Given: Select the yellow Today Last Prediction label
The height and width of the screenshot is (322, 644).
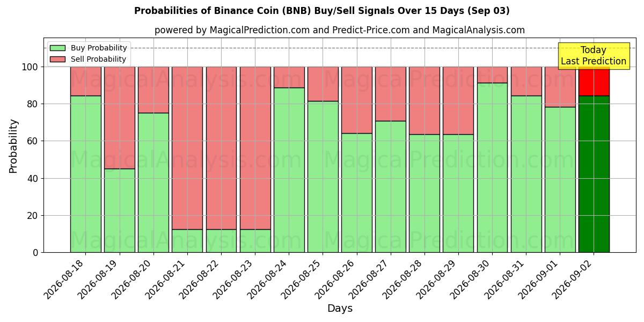Looking at the screenshot, I should (x=594, y=56).
